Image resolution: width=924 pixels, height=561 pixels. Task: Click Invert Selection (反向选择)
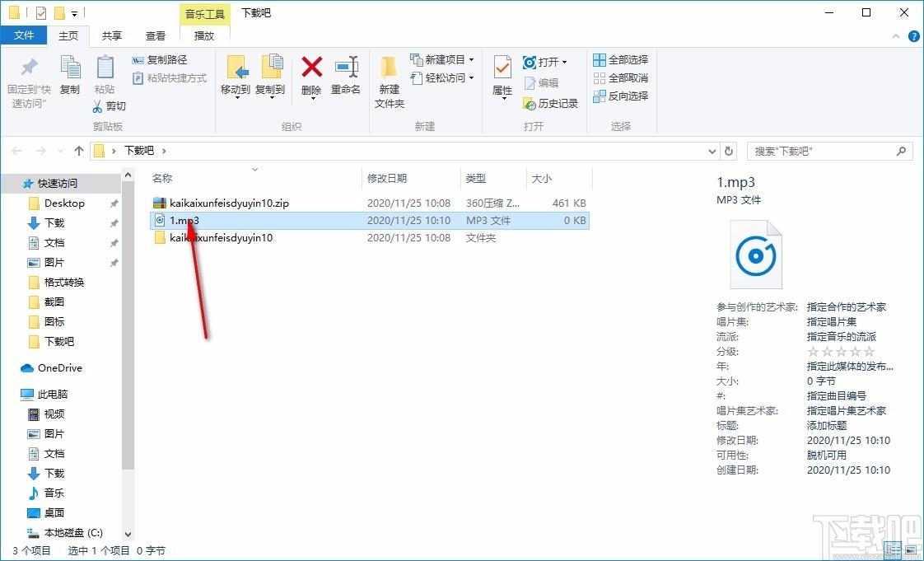coord(620,96)
